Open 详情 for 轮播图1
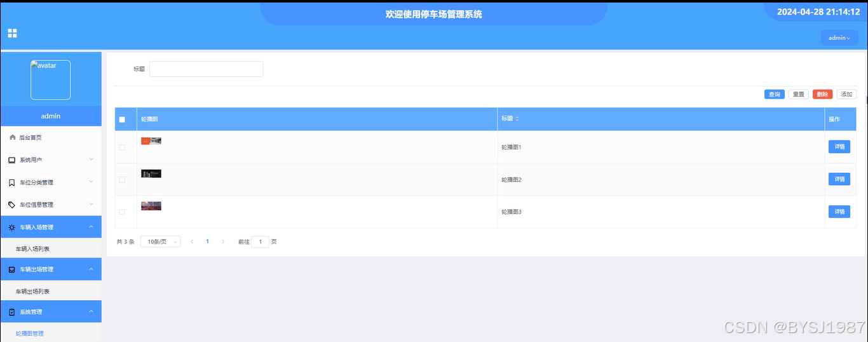This screenshot has width=868, height=342. point(839,147)
